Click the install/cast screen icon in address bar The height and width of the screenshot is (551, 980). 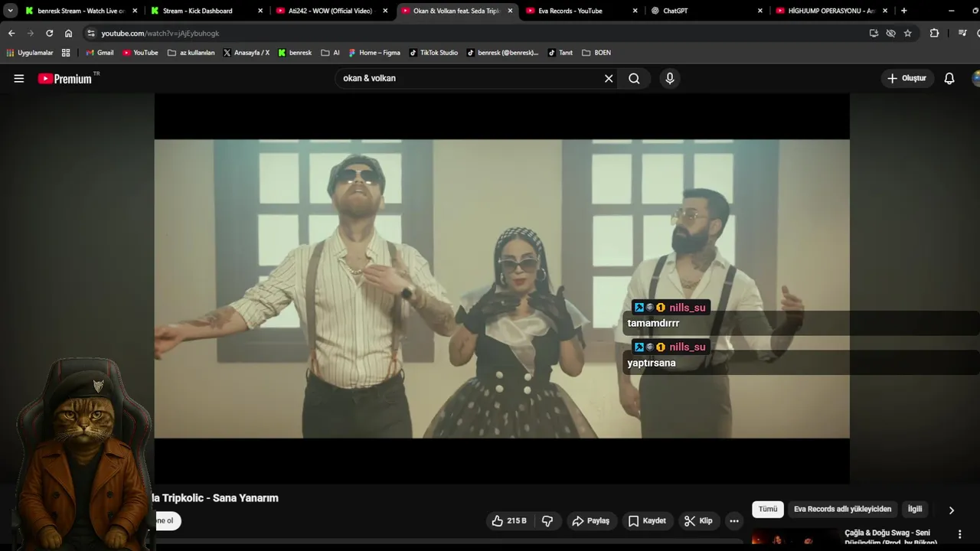pos(874,33)
